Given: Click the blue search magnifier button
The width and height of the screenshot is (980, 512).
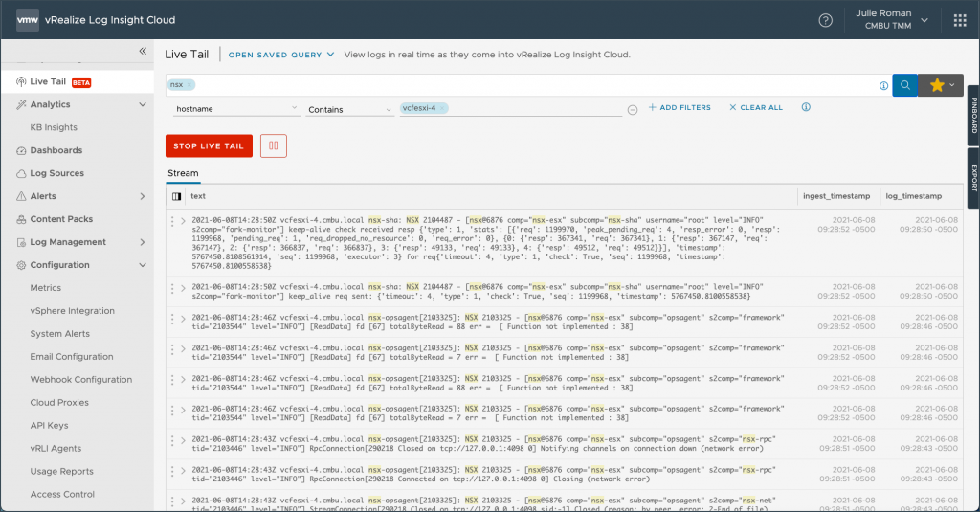Looking at the screenshot, I should 904,85.
